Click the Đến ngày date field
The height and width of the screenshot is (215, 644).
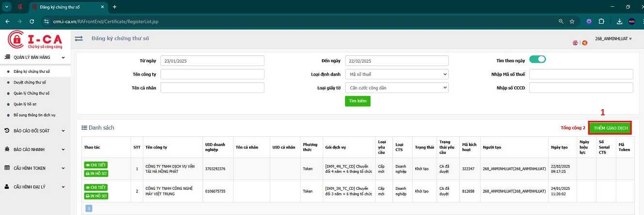396,61
